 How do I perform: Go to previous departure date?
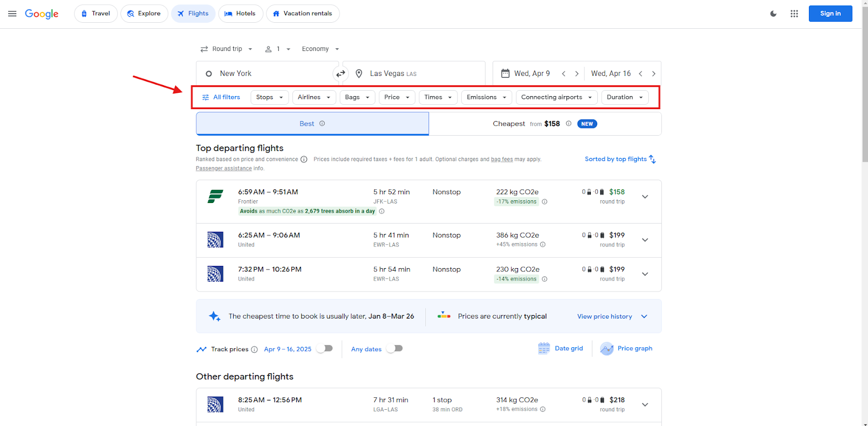click(564, 74)
